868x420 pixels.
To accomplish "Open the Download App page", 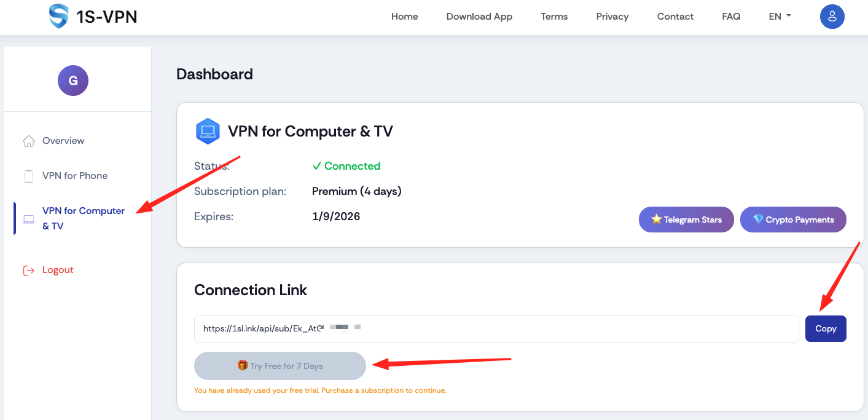I will point(479,17).
